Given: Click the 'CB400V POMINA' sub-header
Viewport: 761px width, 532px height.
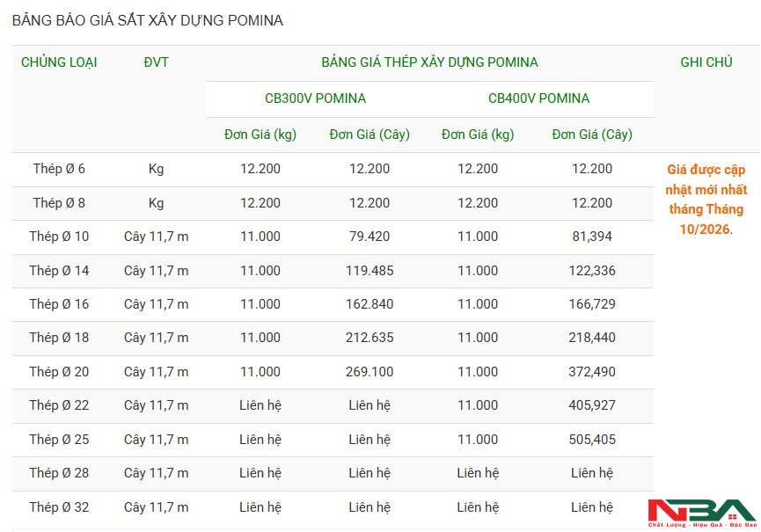Looking at the screenshot, I should [x=538, y=98].
